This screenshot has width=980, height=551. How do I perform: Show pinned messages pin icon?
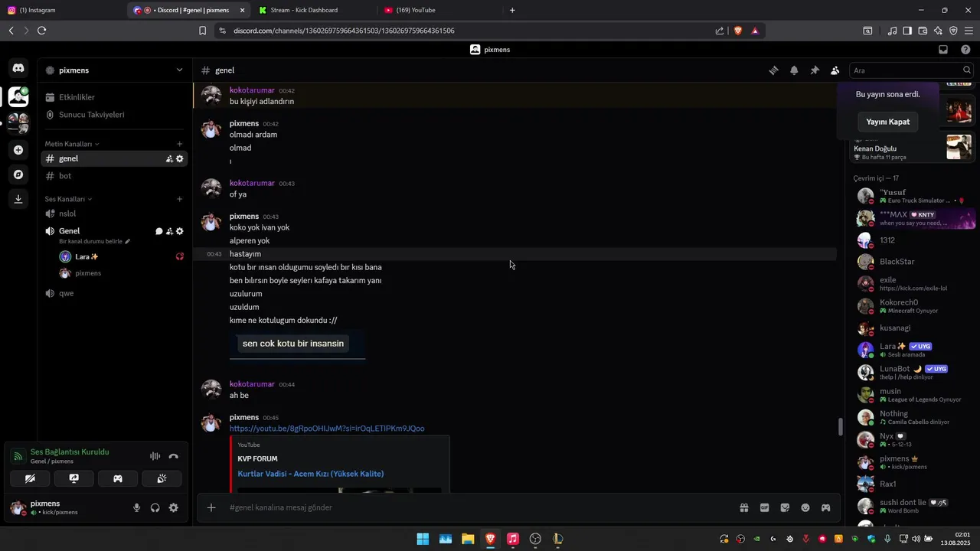click(x=815, y=70)
